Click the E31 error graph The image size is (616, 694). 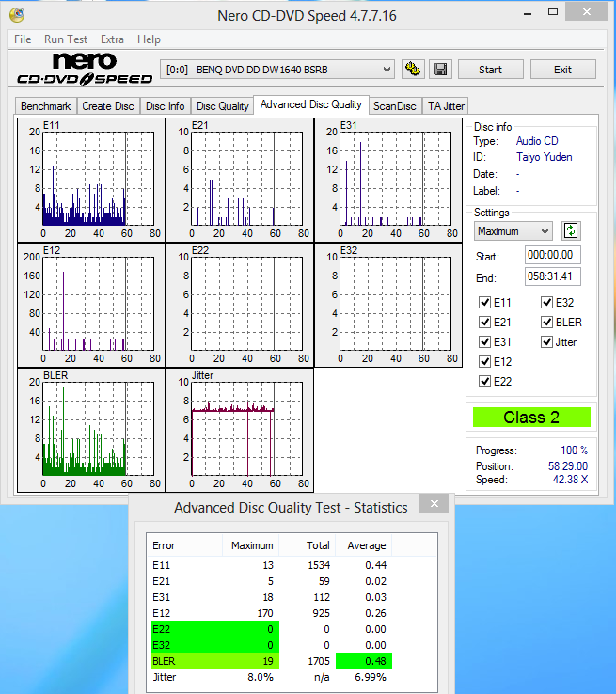pos(388,180)
